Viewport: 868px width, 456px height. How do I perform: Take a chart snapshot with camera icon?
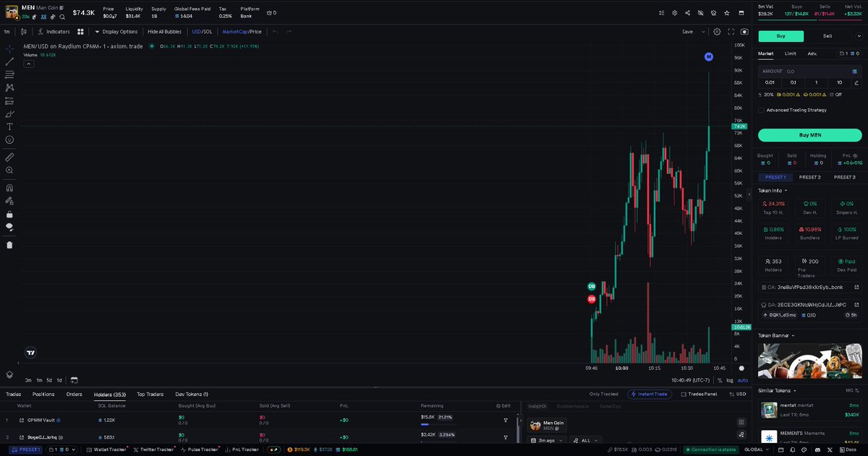click(x=744, y=32)
